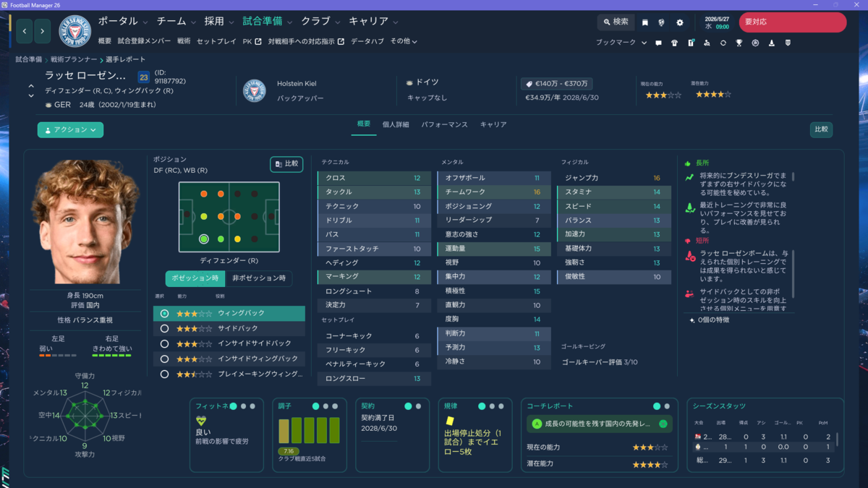Open the その他 submenu dropdown
This screenshot has height=488, width=868.
pyautogui.click(x=404, y=41)
